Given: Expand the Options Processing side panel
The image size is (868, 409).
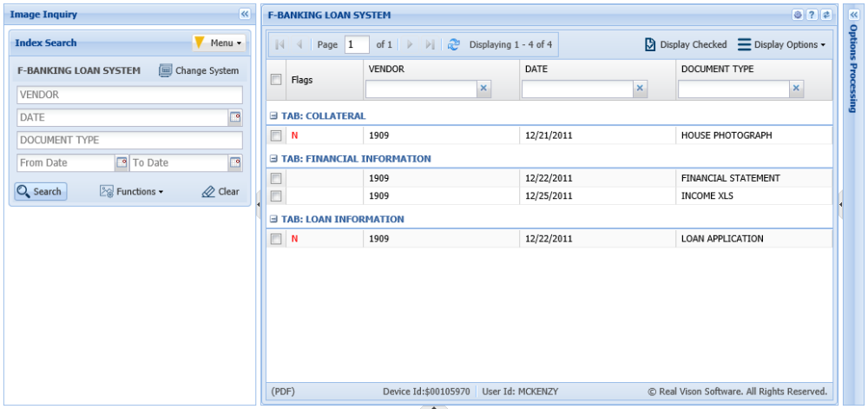Looking at the screenshot, I should (x=853, y=15).
